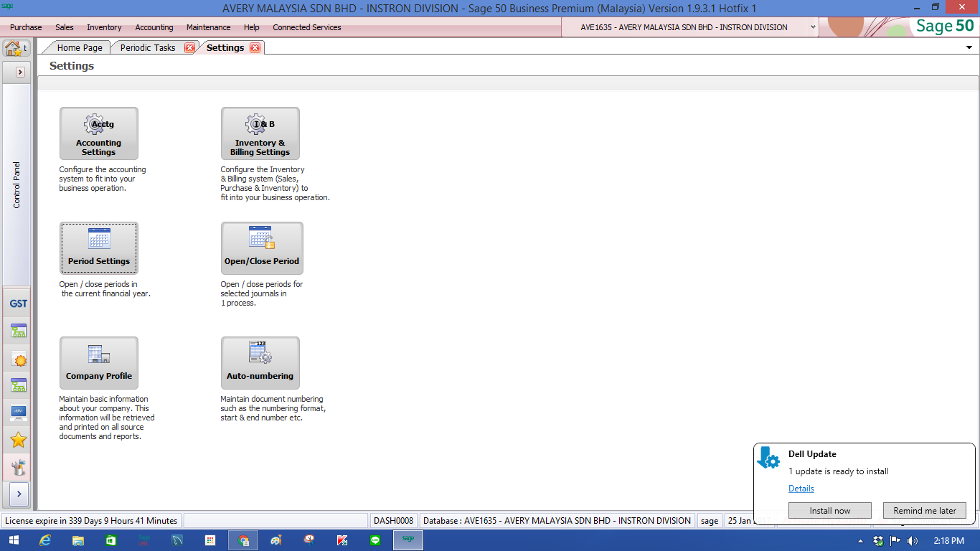Select the Settings tab
The width and height of the screenshot is (980, 551).
tap(225, 48)
